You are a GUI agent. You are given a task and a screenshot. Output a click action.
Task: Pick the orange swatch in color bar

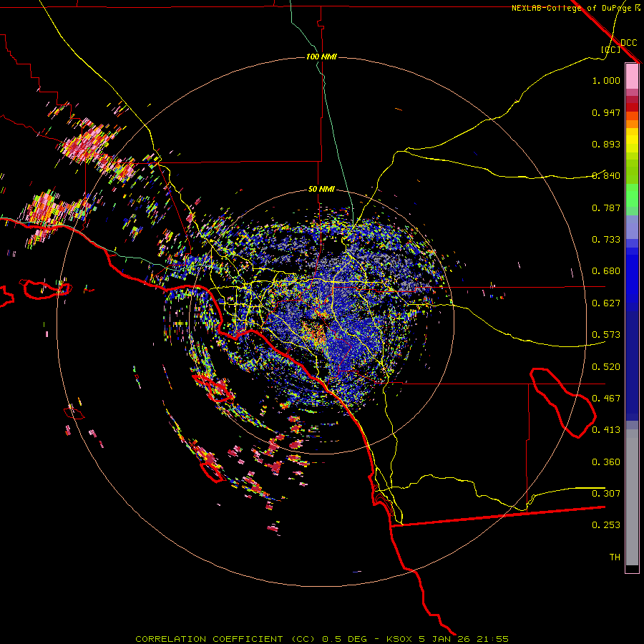(632, 124)
